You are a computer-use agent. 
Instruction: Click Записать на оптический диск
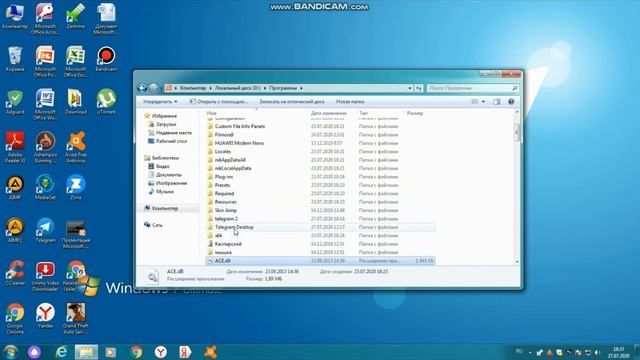pos(292,102)
